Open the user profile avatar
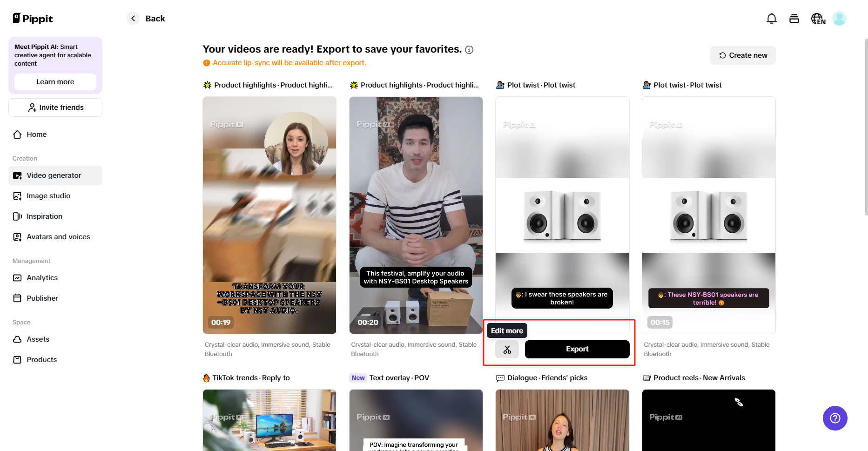The height and width of the screenshot is (451, 868). coord(839,19)
